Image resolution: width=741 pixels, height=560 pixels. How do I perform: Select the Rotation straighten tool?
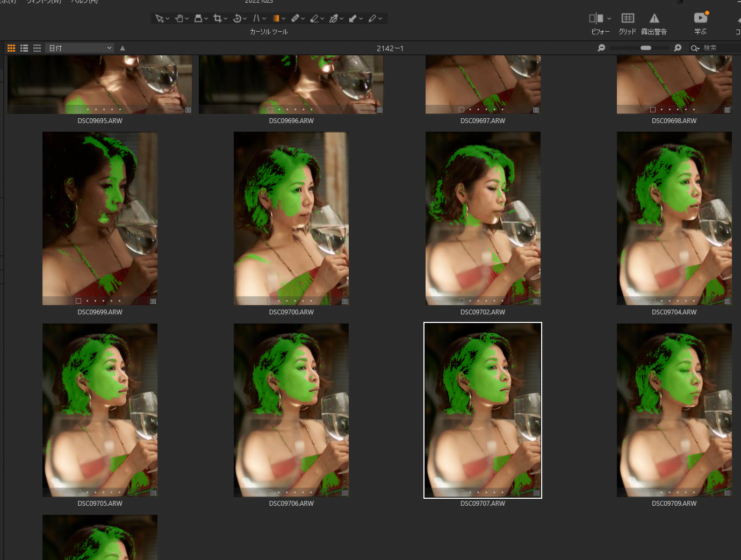pos(237,19)
